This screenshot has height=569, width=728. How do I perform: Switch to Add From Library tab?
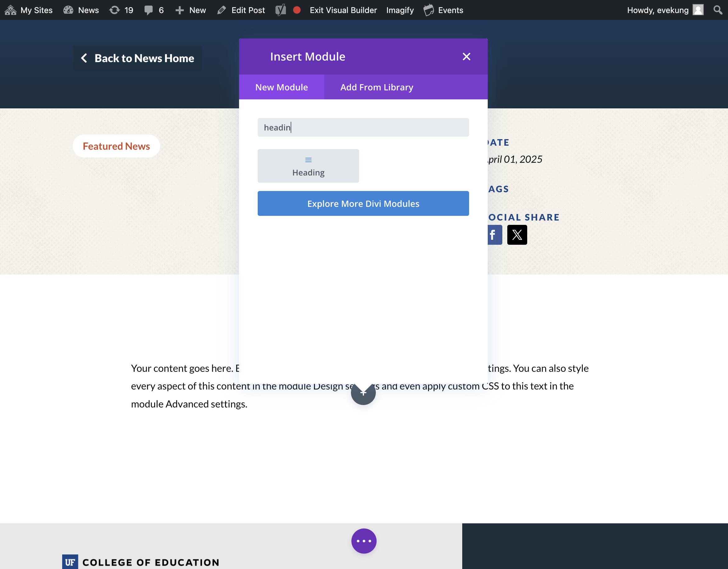click(377, 87)
